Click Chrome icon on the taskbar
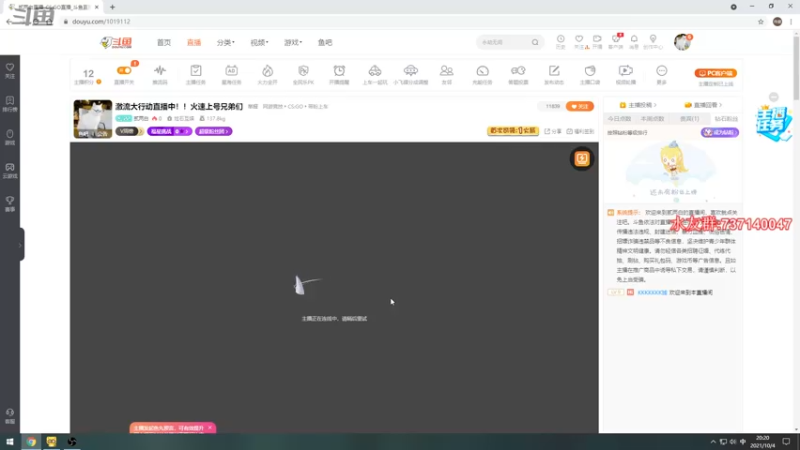Screen dimensions: 800x450 [31, 442]
